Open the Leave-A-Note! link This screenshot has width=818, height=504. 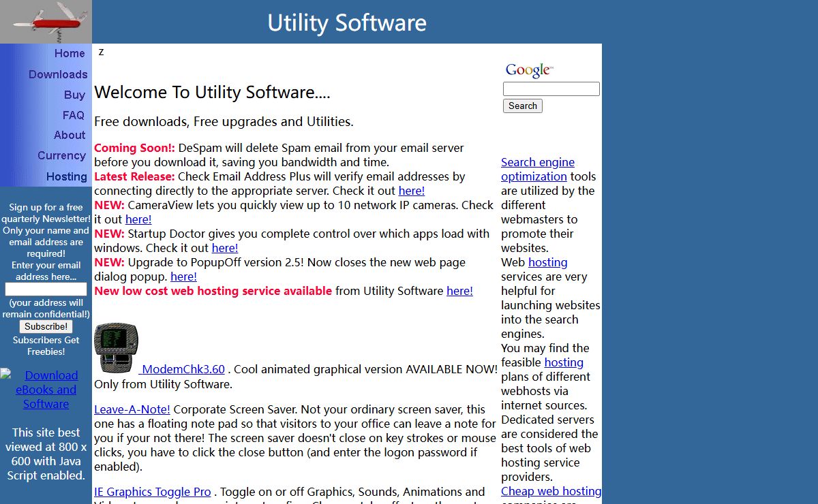click(132, 409)
